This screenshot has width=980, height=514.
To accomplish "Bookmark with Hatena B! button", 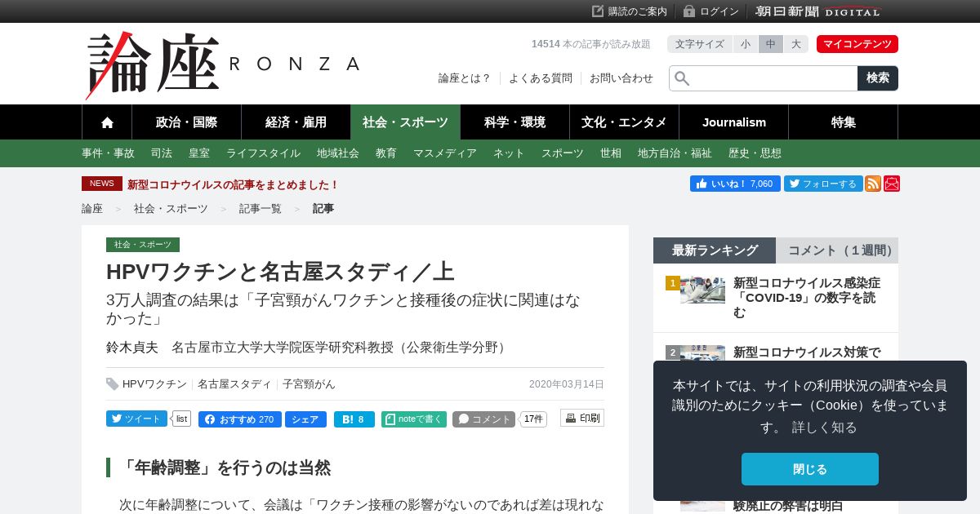I will click(x=354, y=419).
